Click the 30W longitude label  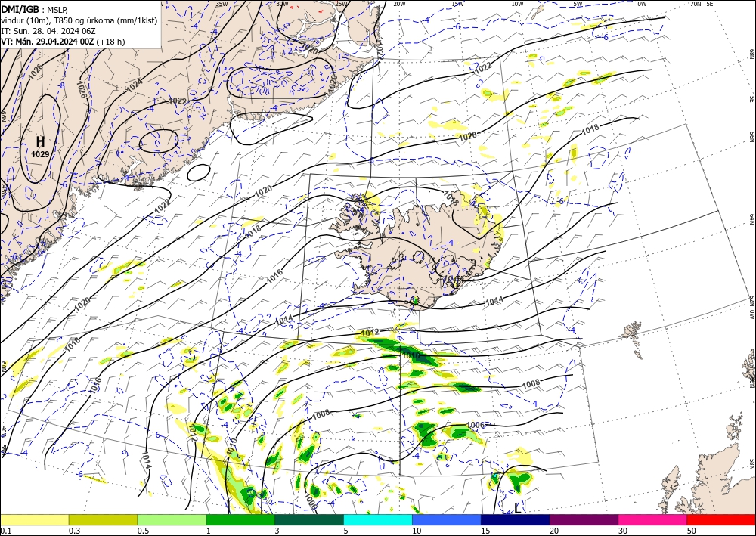click(282, 4)
